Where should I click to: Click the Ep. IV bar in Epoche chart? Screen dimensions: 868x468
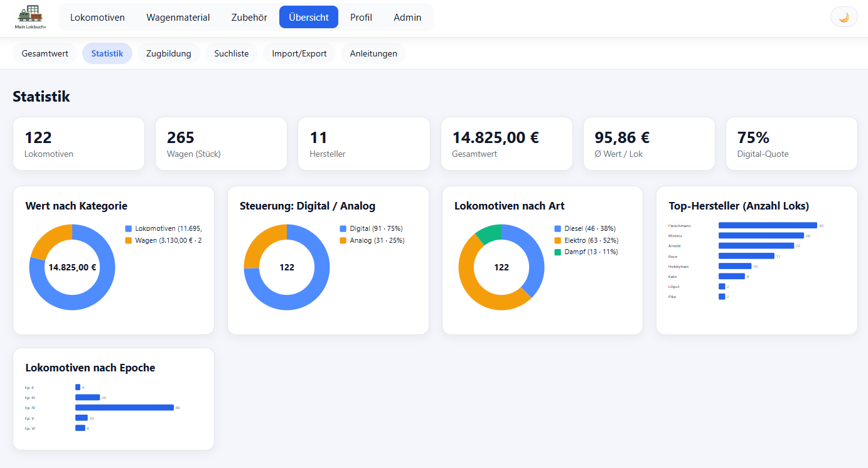[x=124, y=408]
